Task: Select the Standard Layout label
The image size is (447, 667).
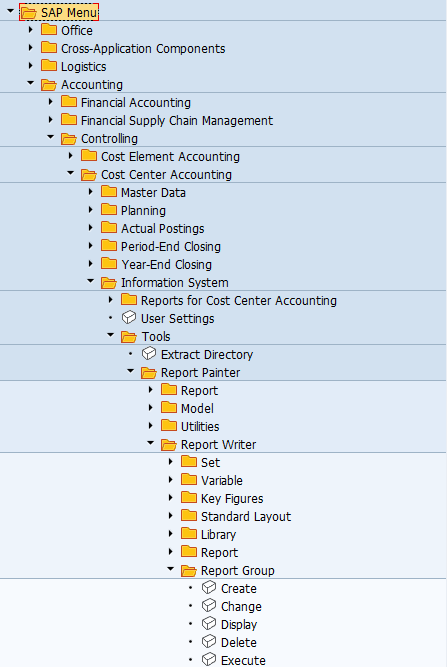Action: [x=246, y=516]
